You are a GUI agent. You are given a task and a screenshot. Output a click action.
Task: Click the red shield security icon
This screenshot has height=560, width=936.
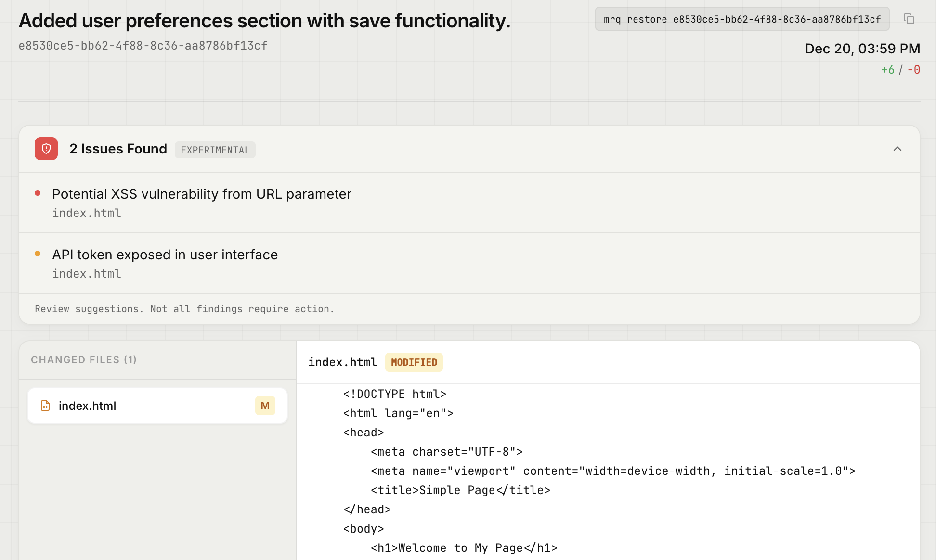(46, 149)
